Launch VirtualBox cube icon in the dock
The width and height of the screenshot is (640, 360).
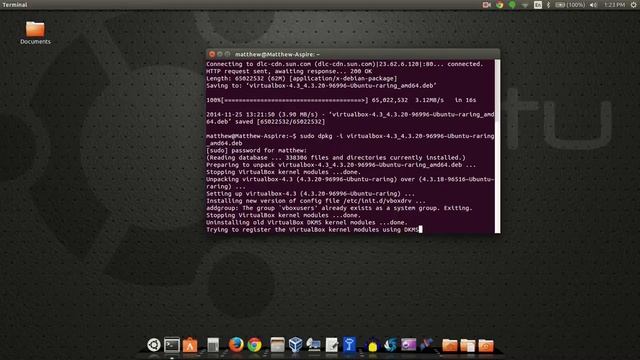pyautogui.click(x=295, y=345)
